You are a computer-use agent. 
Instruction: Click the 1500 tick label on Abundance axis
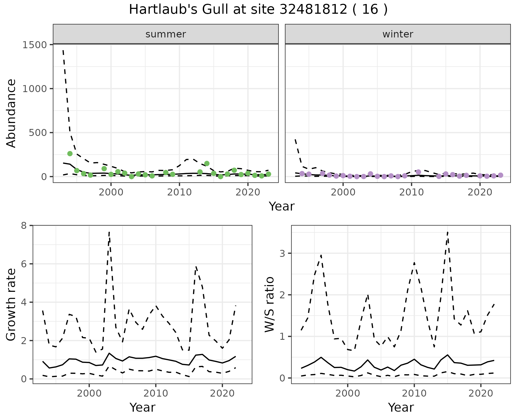pyautogui.click(x=34, y=45)
